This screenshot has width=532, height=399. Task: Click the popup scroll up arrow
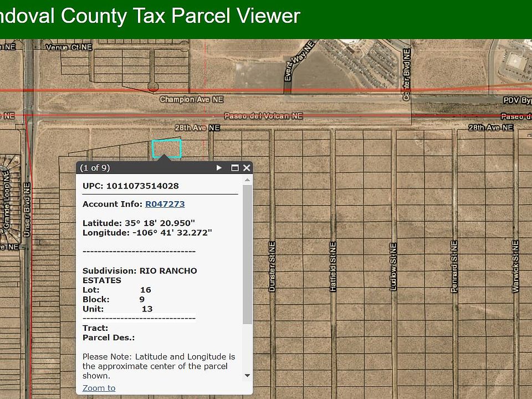tap(247, 180)
